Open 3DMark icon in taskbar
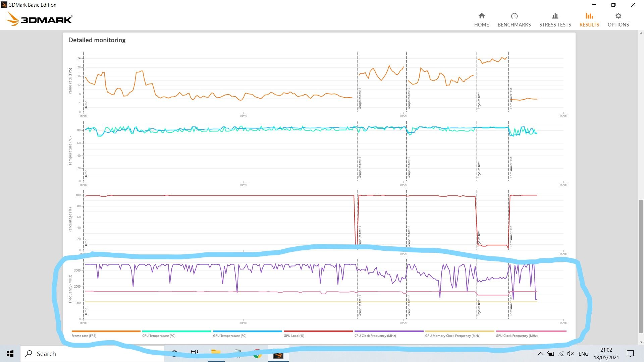Image resolution: width=644 pixels, height=362 pixels. point(278,354)
